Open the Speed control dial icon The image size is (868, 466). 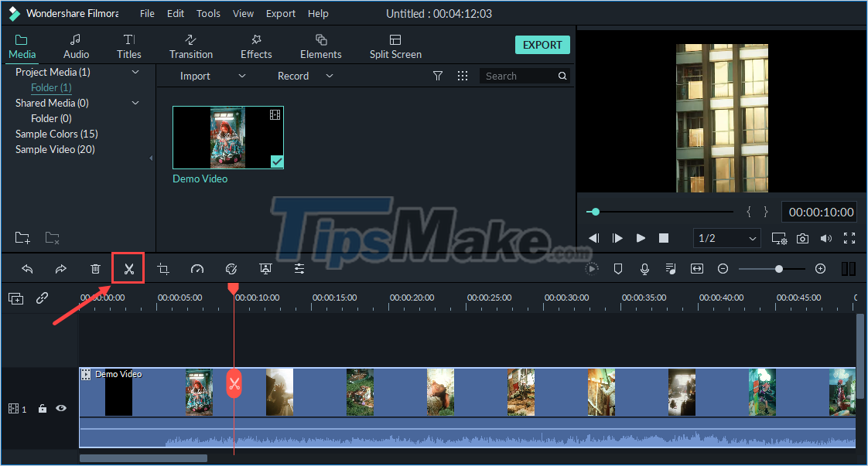(x=197, y=268)
